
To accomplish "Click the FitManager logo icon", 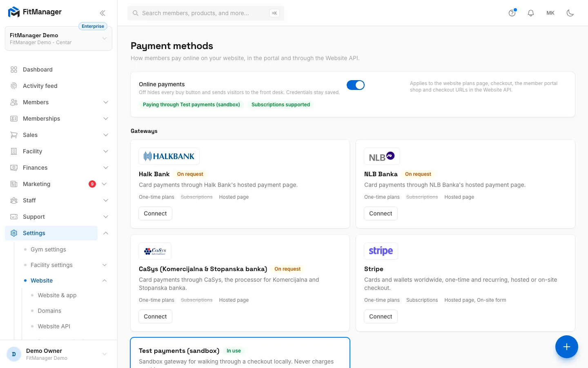I will 14,12.
